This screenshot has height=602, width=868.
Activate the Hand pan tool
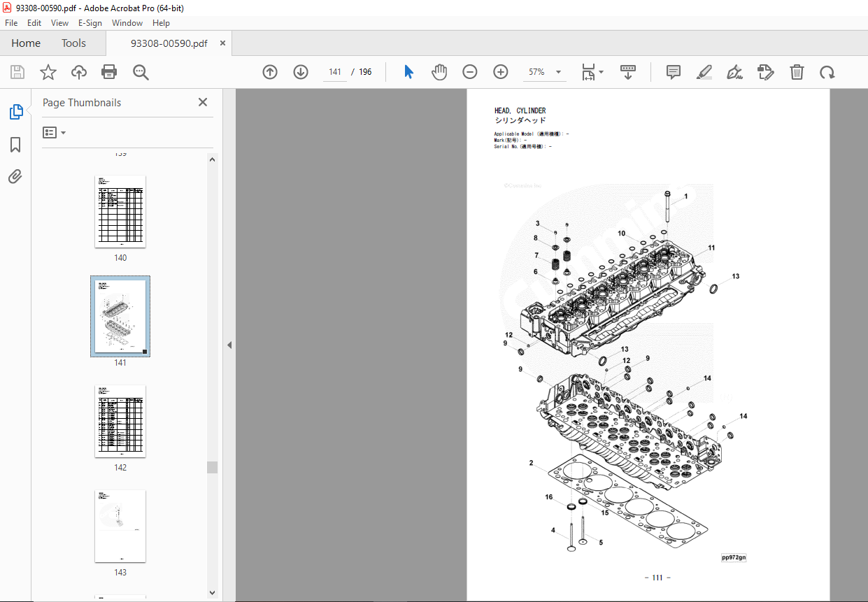click(x=439, y=72)
